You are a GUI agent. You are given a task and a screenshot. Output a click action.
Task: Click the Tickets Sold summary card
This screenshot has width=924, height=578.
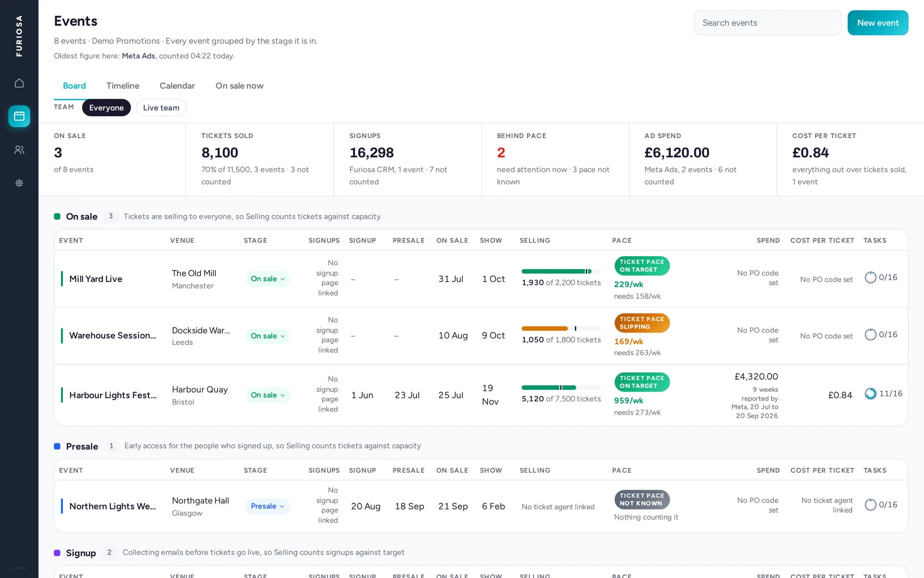[260, 160]
